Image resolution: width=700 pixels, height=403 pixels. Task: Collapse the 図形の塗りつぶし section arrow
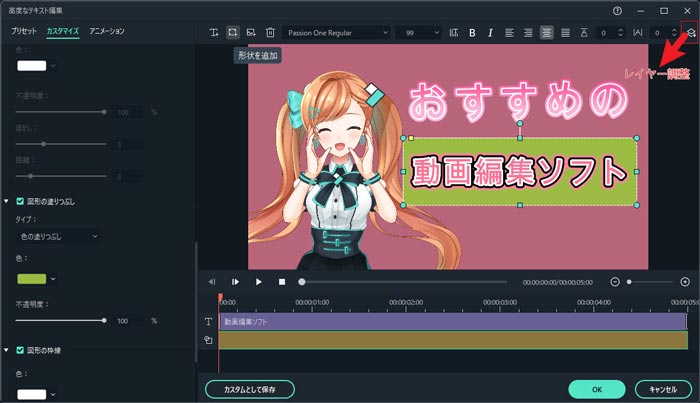[8, 201]
